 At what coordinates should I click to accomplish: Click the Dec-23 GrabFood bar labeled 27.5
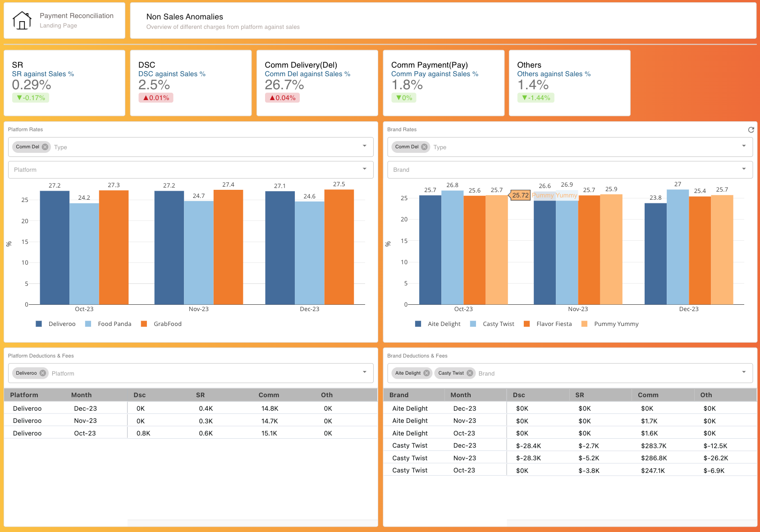click(x=339, y=247)
